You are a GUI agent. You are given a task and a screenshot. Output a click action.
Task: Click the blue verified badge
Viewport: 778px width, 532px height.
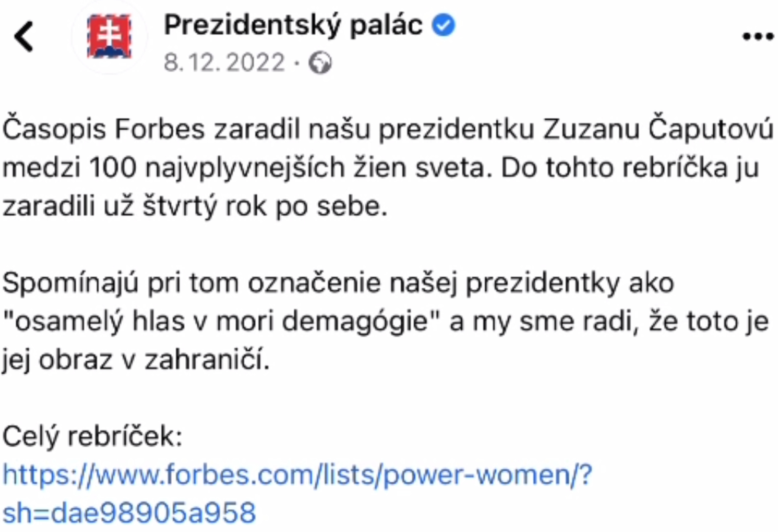click(443, 25)
